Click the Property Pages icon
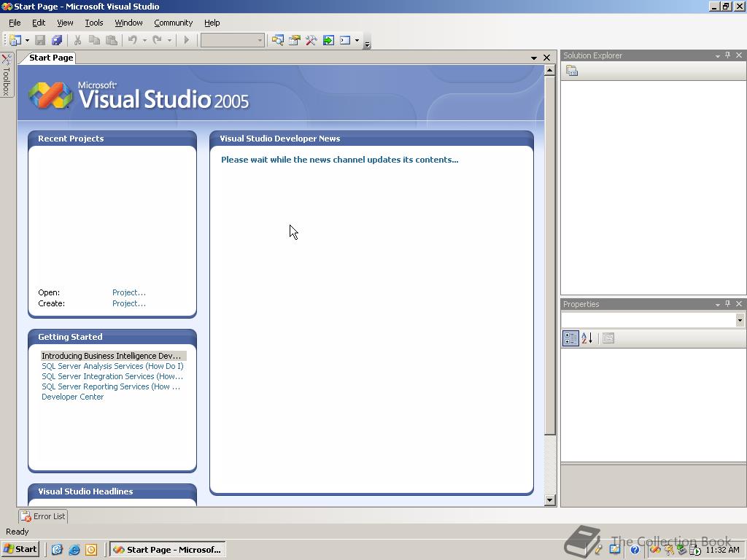This screenshot has width=747, height=560. tap(608, 338)
